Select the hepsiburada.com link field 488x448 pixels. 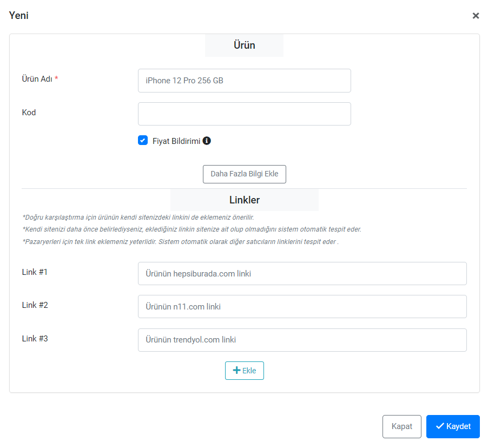[302, 274]
